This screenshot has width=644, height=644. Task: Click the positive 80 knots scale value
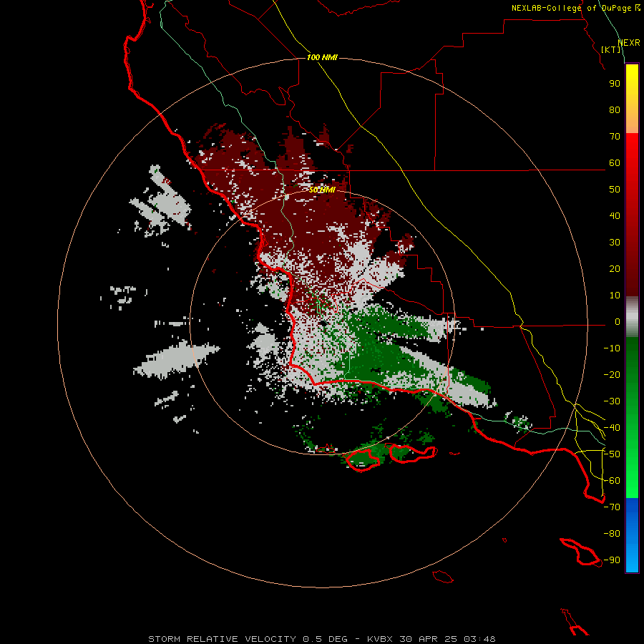click(615, 110)
